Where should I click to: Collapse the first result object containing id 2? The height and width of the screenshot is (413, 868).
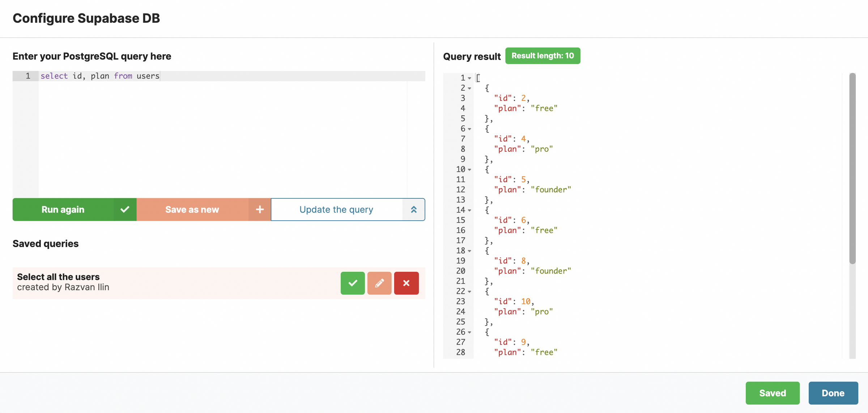[x=469, y=88]
